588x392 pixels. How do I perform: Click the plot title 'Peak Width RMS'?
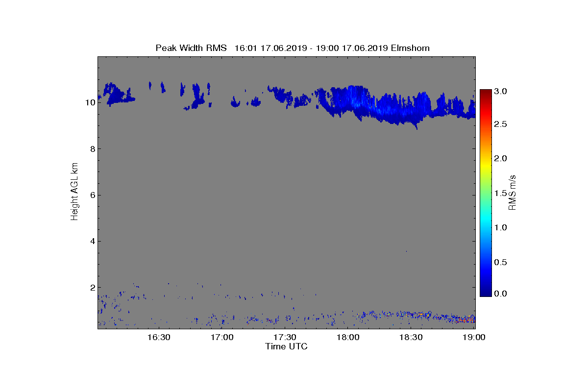click(191, 48)
